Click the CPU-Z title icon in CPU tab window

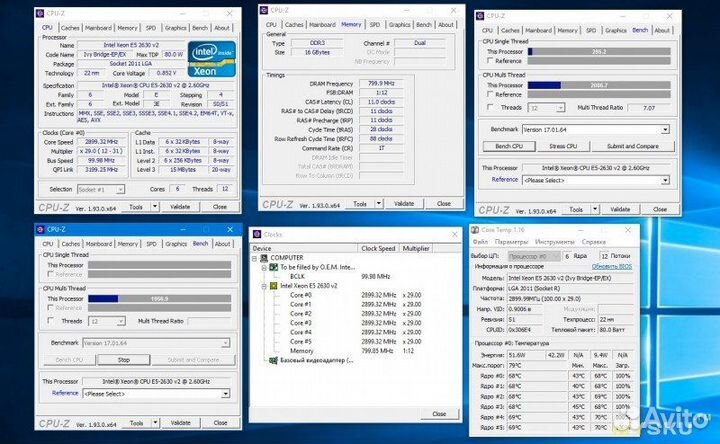point(40,13)
